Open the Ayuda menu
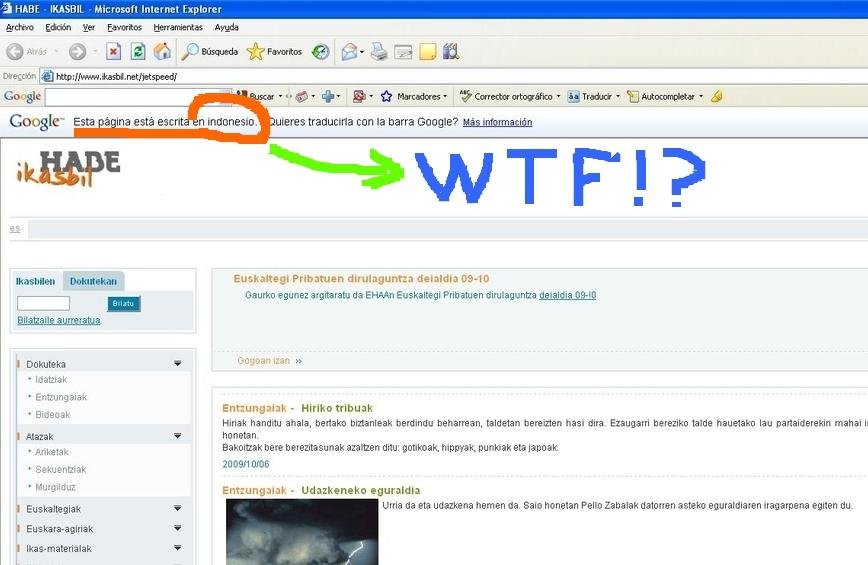 226,27
